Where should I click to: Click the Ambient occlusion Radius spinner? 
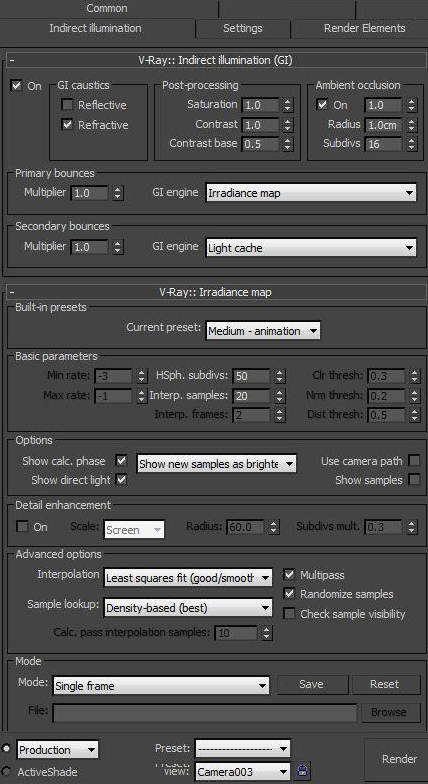tap(411, 124)
